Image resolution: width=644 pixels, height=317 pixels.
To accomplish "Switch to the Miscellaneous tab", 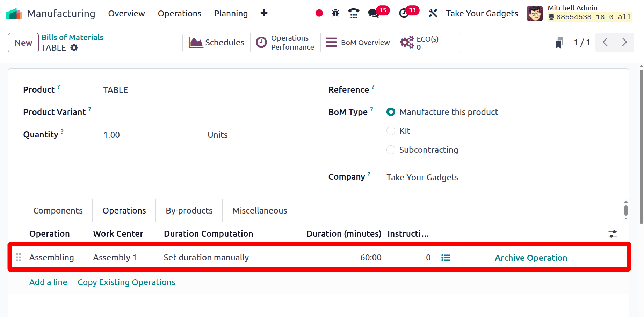I will tap(260, 210).
